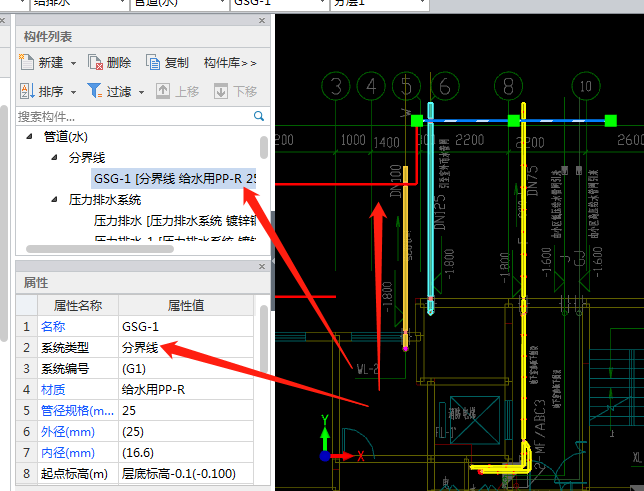
Task: Click the 复制 copy button
Action: 167,62
